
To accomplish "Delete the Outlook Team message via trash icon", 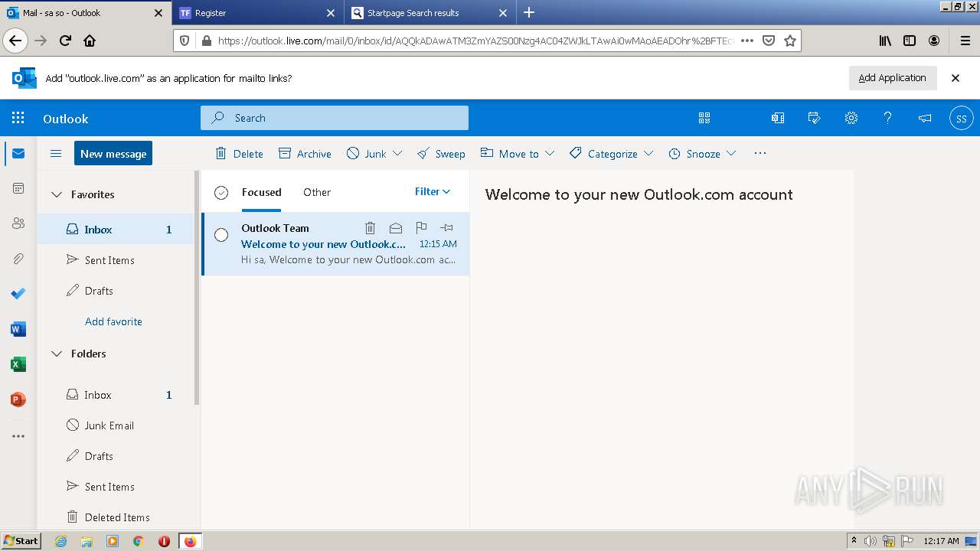I will click(370, 227).
